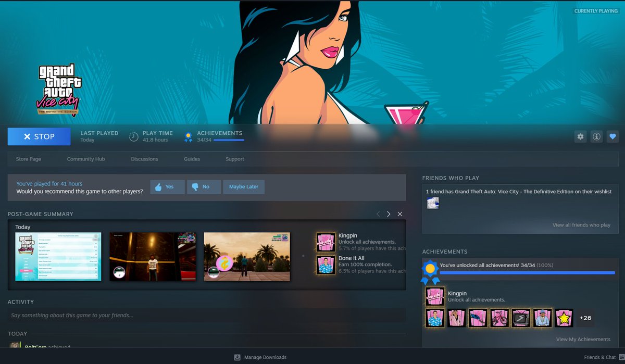Viewport: 625px width, 364px height.
Task: Stop the running game with STOP button
Action: pos(39,136)
